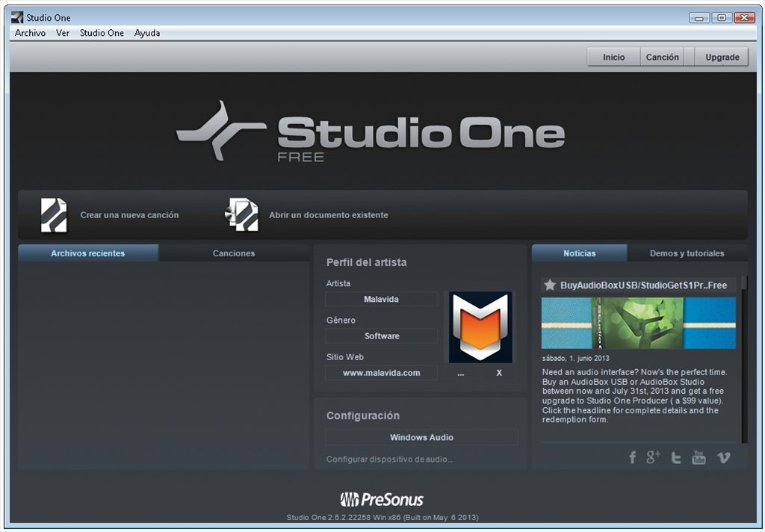This screenshot has height=532, width=765.
Task: Switch to the Archivos recientes tab
Action: pyautogui.click(x=88, y=253)
